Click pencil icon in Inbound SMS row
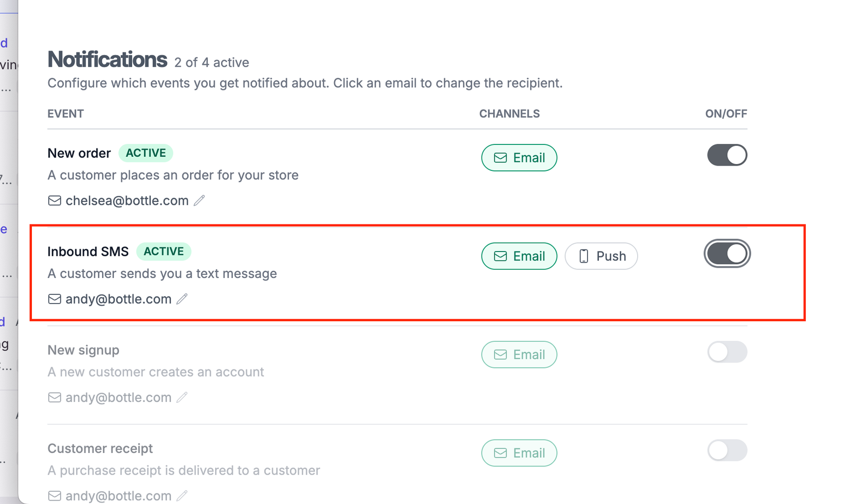This screenshot has width=845, height=504. point(182,299)
